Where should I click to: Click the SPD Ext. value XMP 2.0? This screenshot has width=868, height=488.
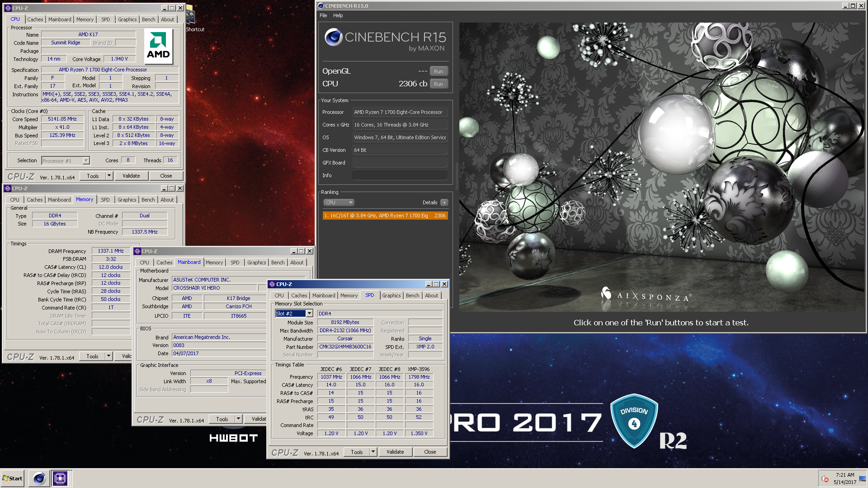click(x=425, y=347)
